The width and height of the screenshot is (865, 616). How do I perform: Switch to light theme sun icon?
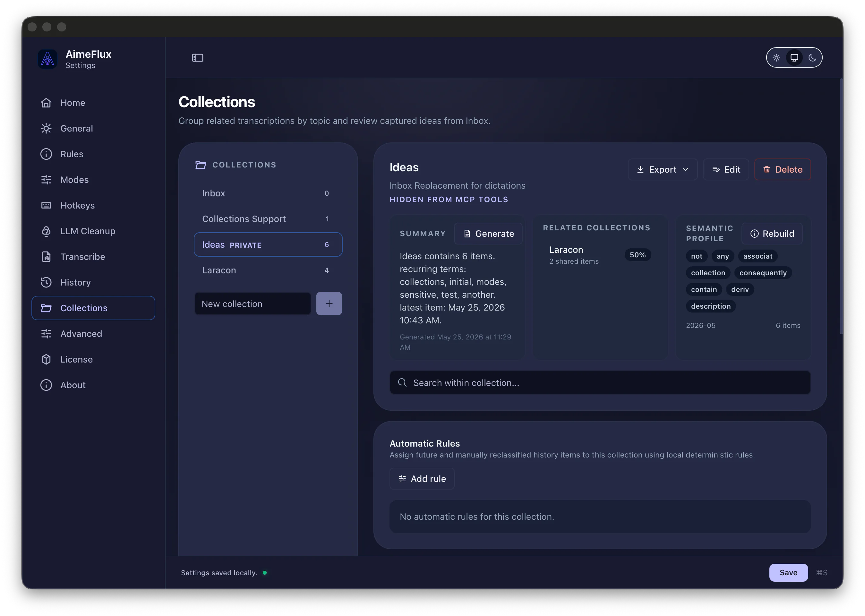(x=776, y=58)
